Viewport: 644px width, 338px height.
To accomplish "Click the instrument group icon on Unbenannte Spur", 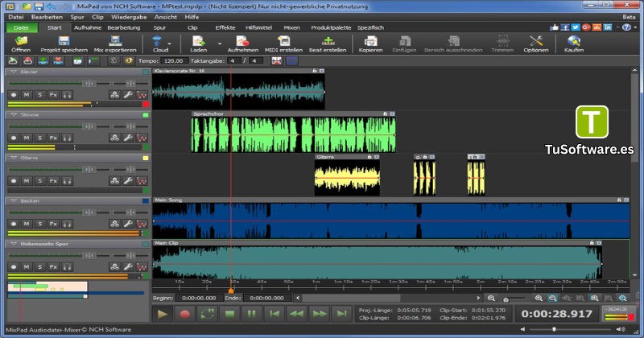I will [114, 267].
